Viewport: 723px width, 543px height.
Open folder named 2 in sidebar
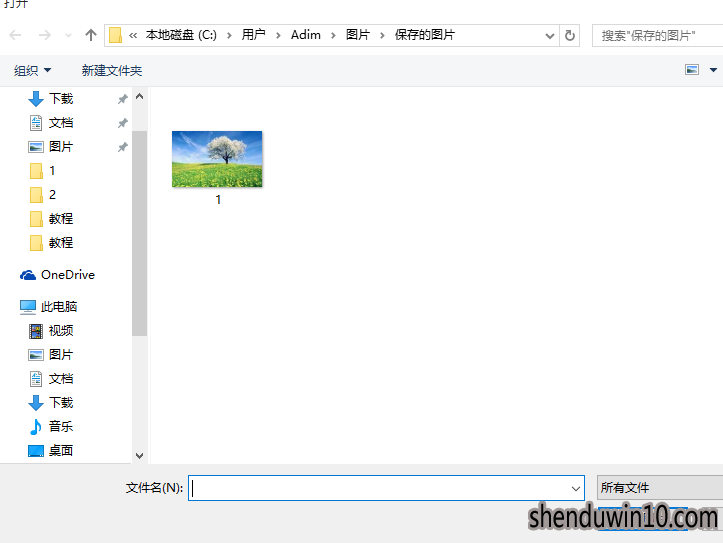[x=42, y=195]
